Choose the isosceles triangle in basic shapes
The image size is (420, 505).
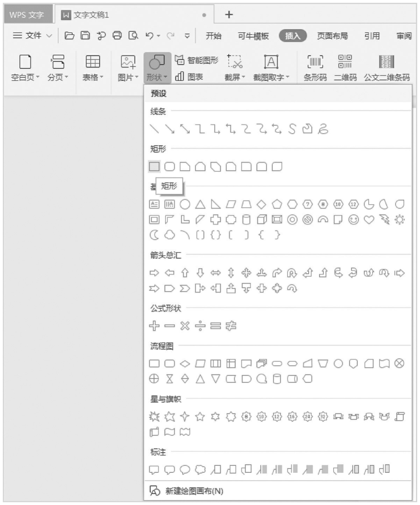[x=200, y=204]
